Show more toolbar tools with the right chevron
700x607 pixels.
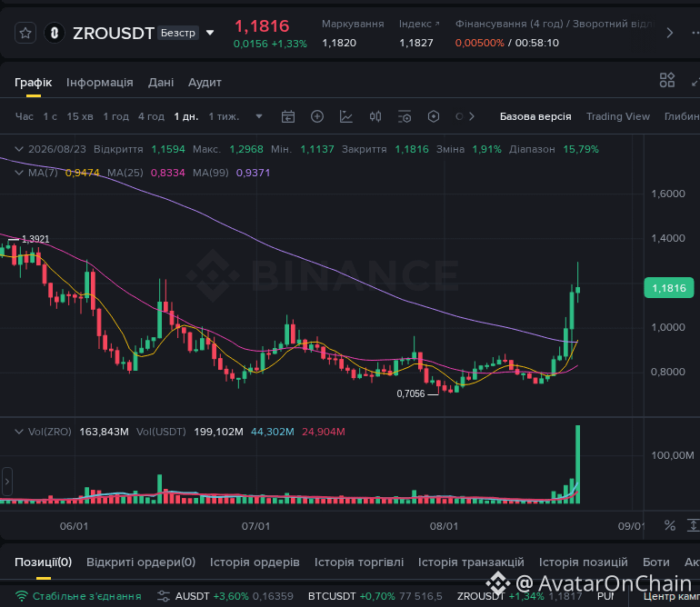472,116
